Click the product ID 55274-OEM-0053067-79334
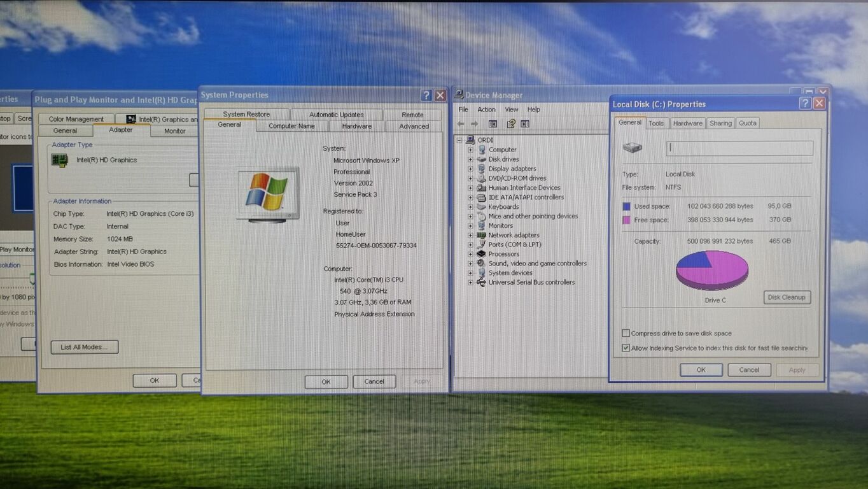 (376, 246)
